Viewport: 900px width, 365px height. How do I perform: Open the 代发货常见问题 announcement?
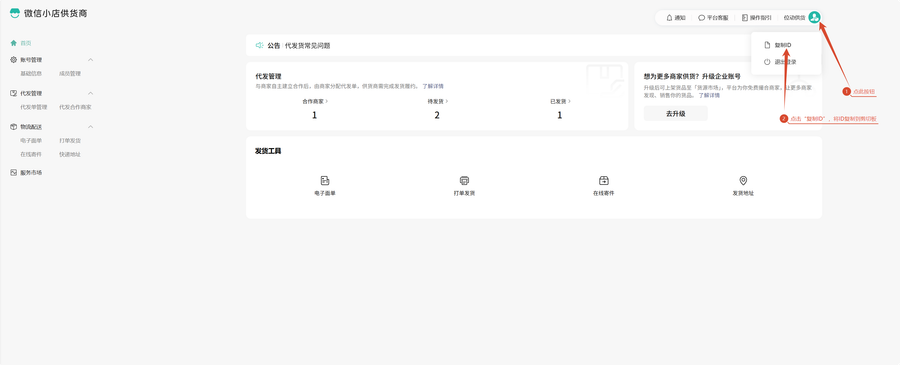coord(308,45)
